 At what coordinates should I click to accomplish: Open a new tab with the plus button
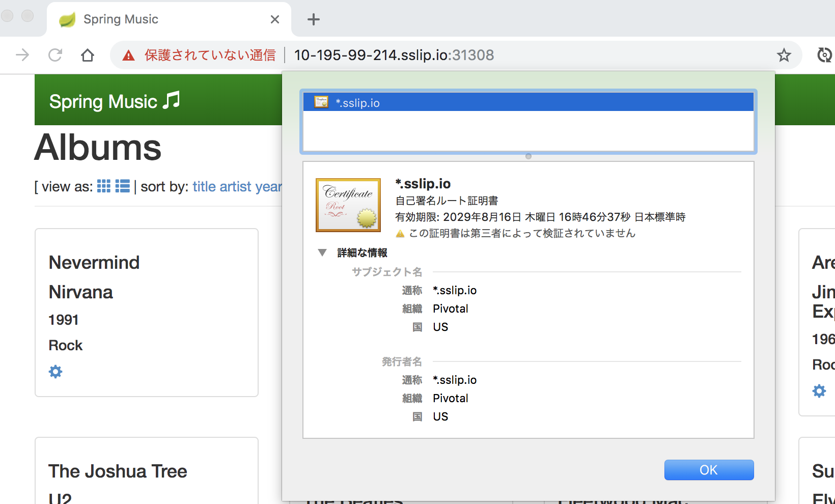pos(314,19)
